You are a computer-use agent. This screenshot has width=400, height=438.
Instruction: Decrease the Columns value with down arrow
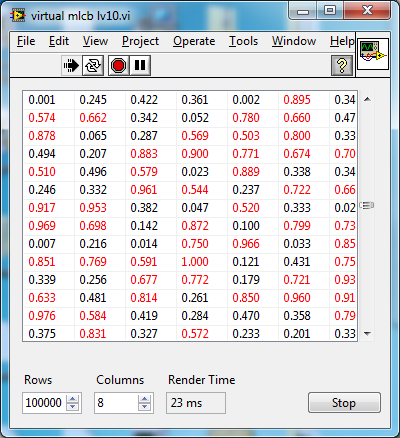tap(144, 407)
